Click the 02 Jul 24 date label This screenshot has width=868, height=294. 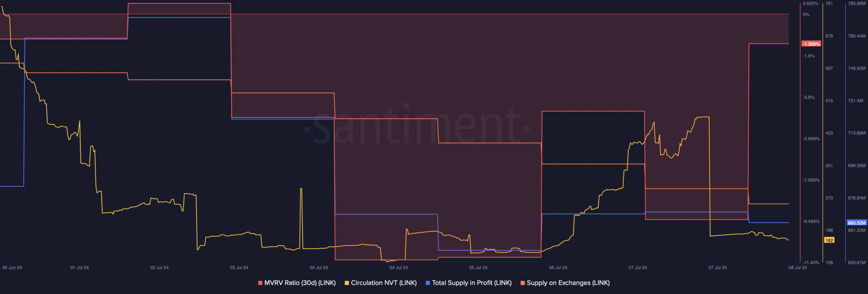click(x=159, y=268)
